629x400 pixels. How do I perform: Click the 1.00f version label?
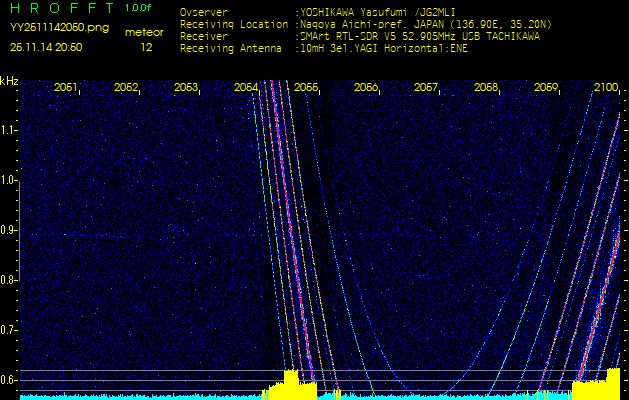(x=139, y=9)
